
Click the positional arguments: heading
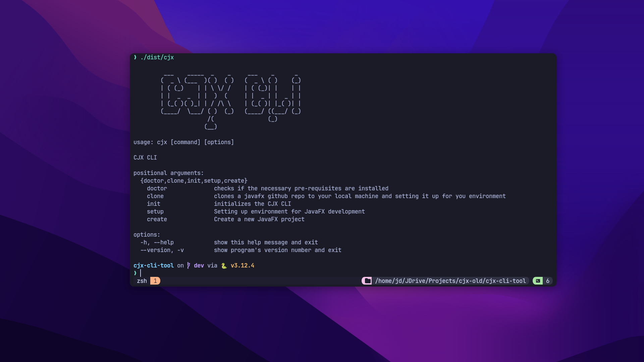pos(169,173)
